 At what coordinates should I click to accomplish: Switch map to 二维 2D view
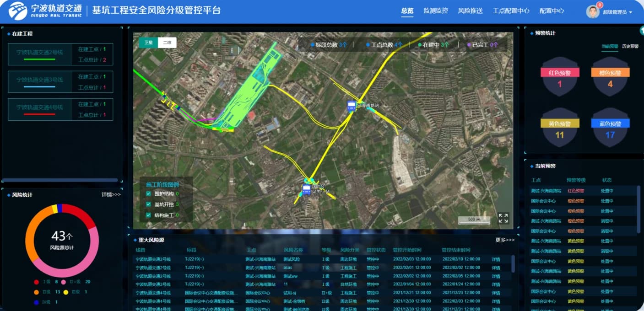click(167, 43)
